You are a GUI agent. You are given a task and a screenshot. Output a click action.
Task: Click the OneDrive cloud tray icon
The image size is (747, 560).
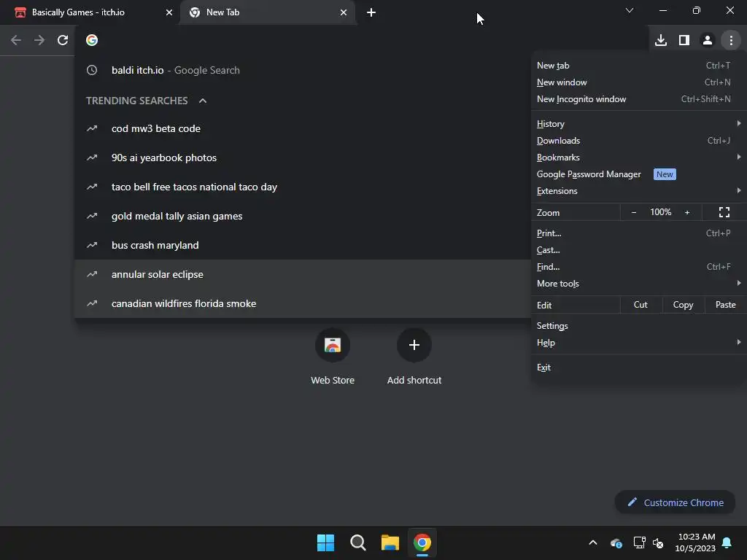[x=616, y=542]
